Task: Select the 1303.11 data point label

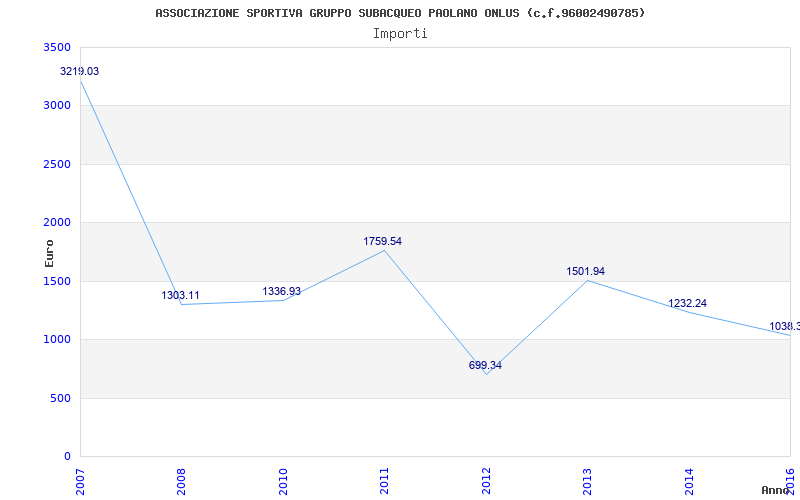Action: coord(181,295)
